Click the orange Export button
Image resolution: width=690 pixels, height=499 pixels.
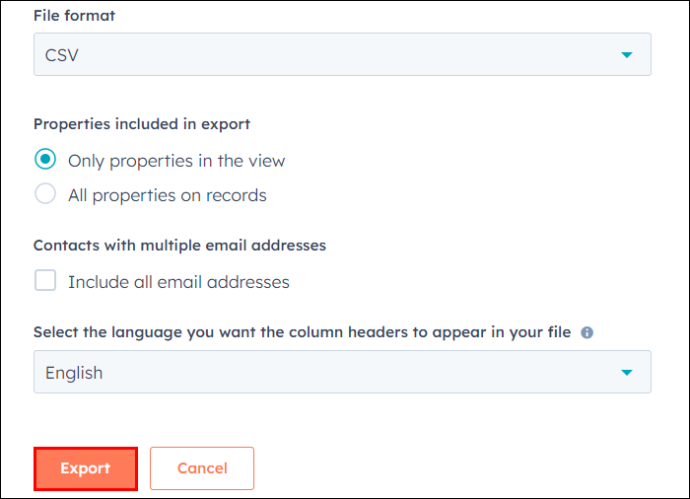85,469
